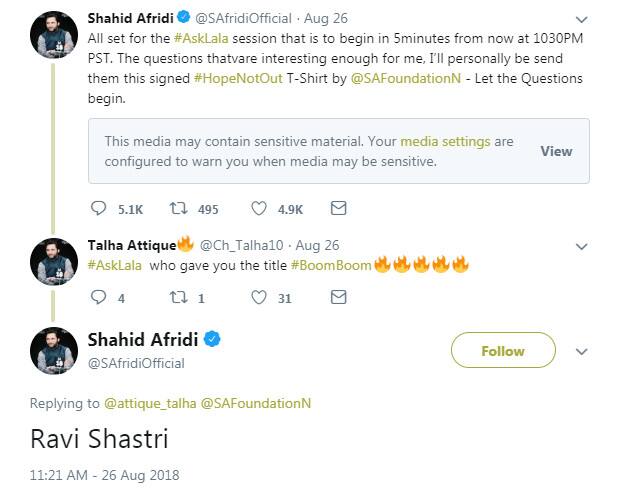Open @SAFoundationN mention in first tweet
This screenshot has height=496, width=618.
pyautogui.click(x=406, y=78)
